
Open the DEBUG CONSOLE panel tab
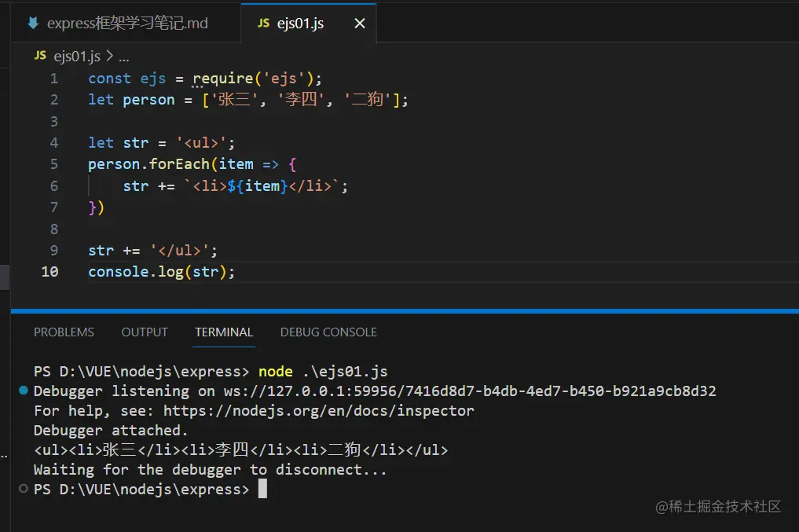pos(328,332)
